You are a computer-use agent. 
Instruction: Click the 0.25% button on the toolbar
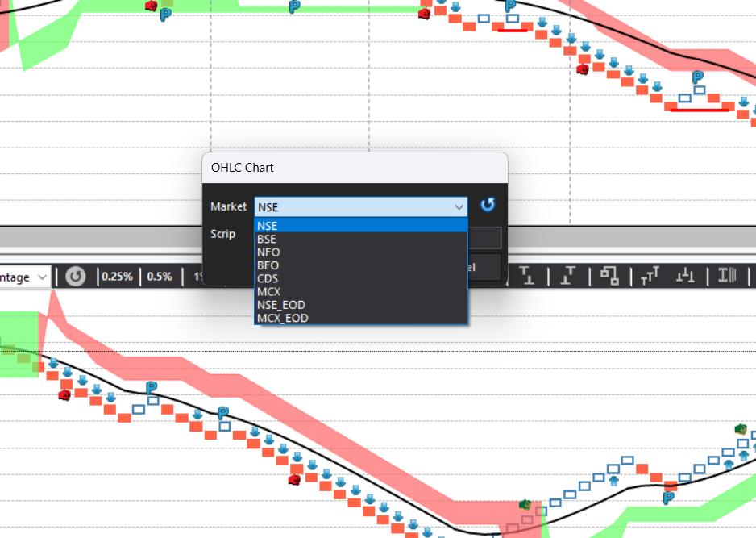click(118, 276)
